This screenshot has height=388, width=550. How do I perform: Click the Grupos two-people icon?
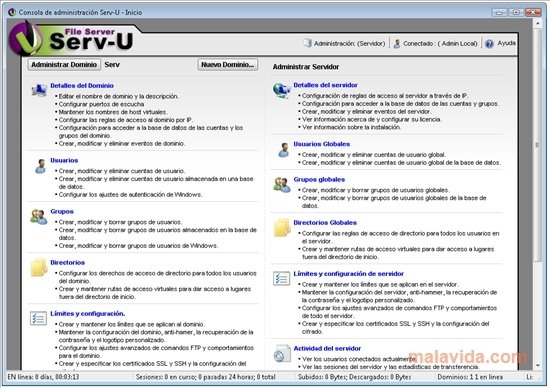[x=39, y=217]
